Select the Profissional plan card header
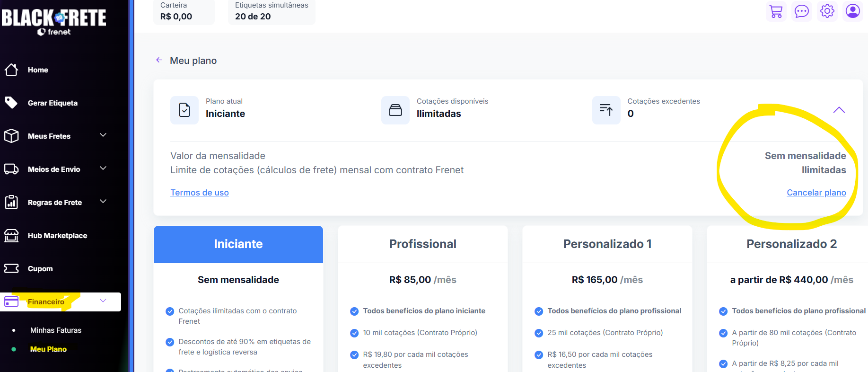 coord(422,244)
